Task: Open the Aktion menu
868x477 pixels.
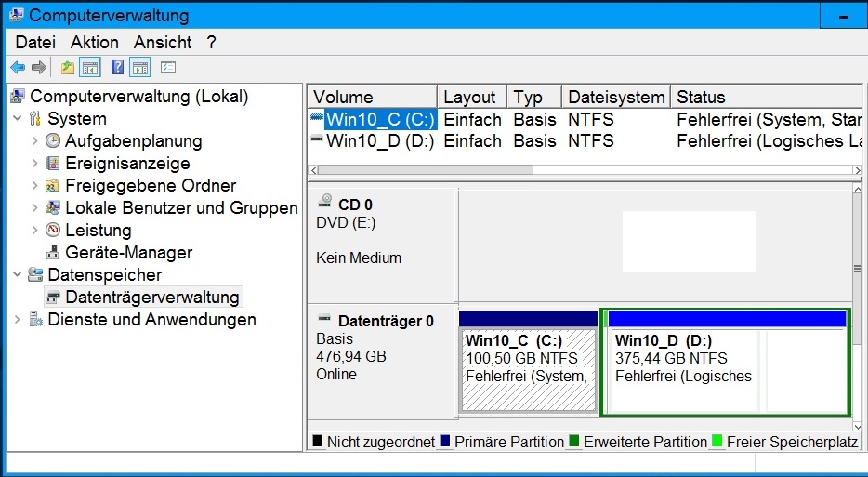Action: pos(94,42)
